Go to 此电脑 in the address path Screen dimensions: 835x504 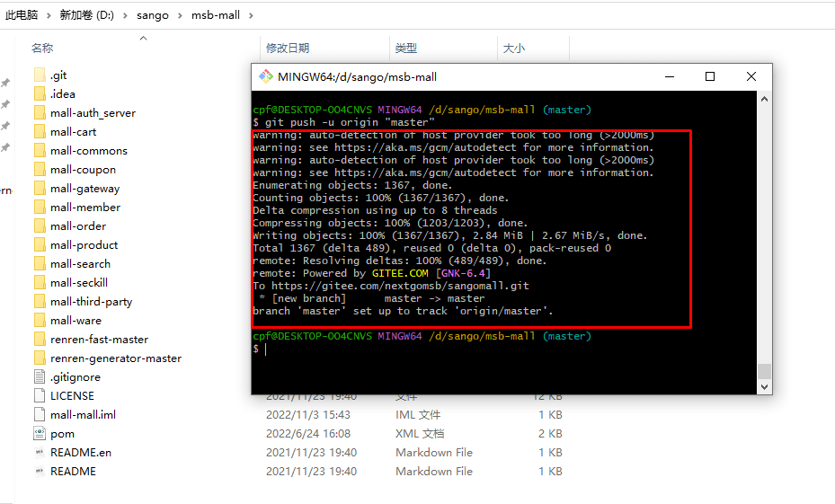tap(22, 15)
